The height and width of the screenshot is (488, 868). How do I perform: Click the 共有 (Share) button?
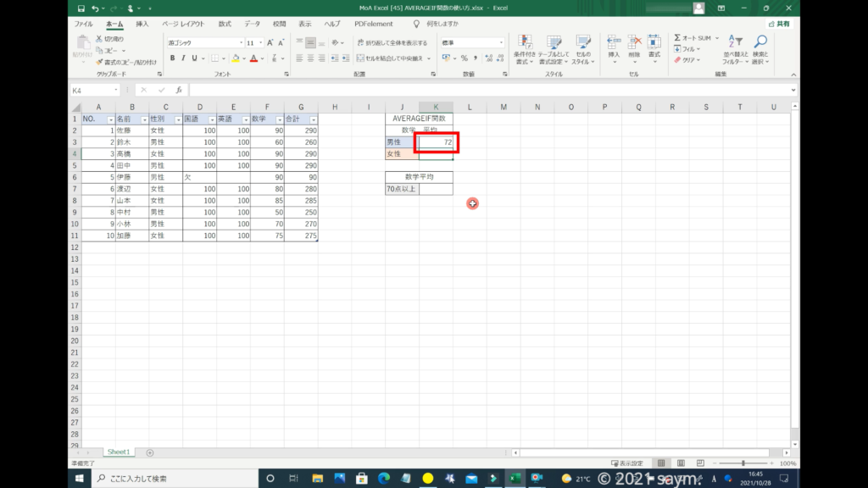[x=778, y=24]
